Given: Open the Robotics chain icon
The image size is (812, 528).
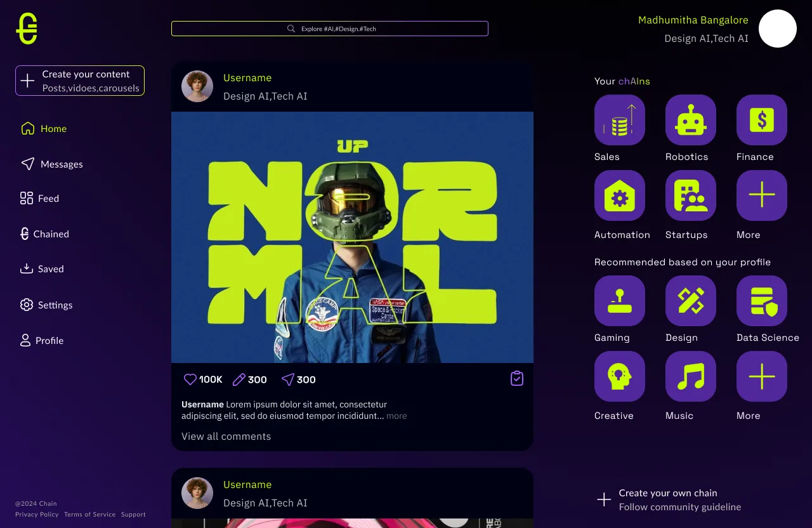Looking at the screenshot, I should pos(690,120).
